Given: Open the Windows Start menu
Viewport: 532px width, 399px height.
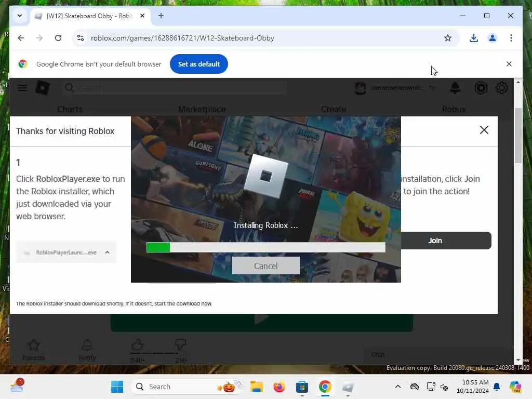Looking at the screenshot, I should click(x=117, y=387).
